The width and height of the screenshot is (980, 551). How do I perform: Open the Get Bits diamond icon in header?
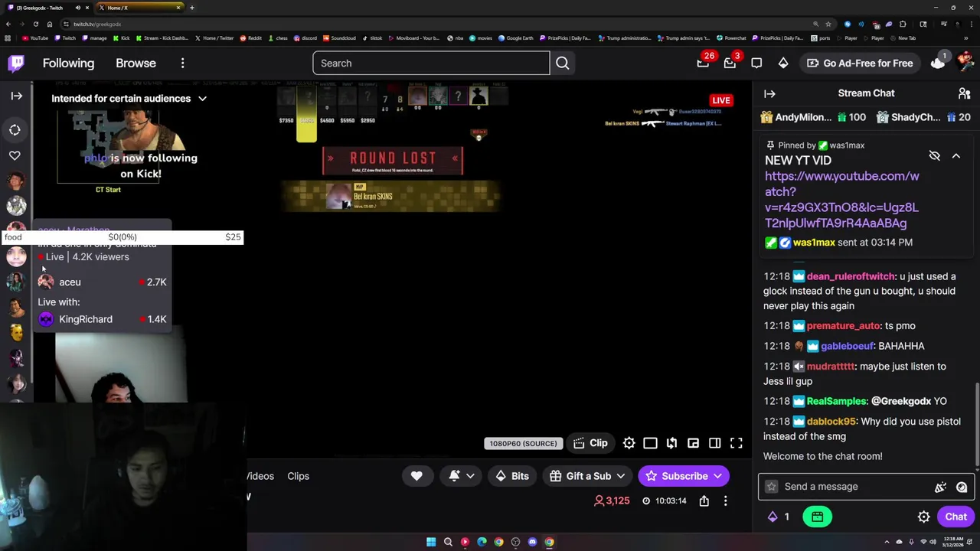(x=783, y=64)
